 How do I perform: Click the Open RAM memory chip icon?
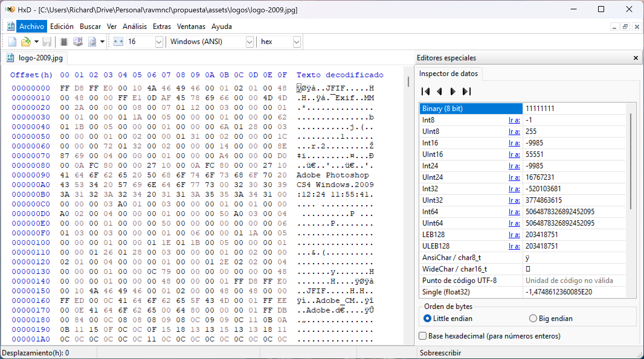point(64,42)
